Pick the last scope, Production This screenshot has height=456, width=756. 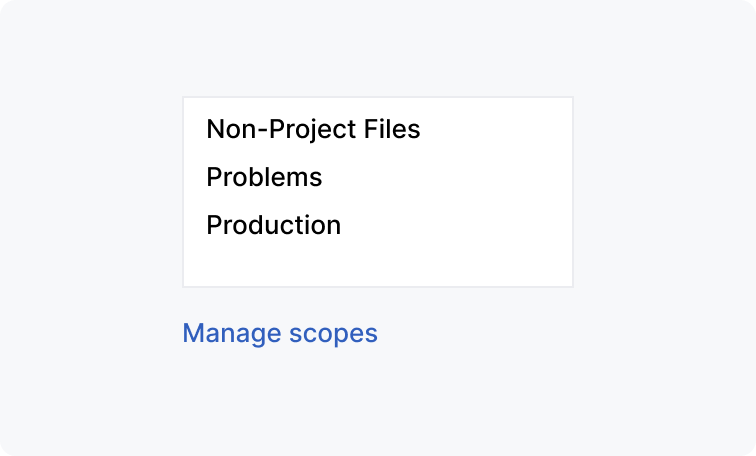(x=273, y=225)
